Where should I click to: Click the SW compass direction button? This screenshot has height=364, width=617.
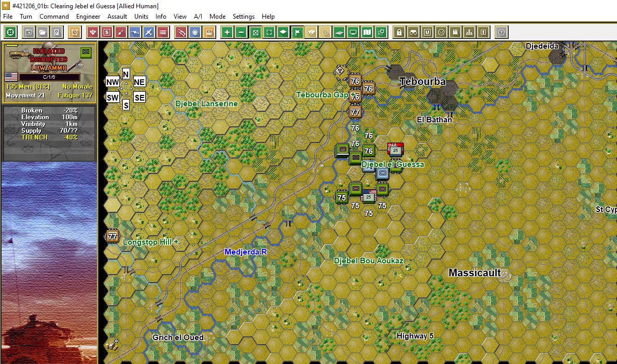click(113, 97)
